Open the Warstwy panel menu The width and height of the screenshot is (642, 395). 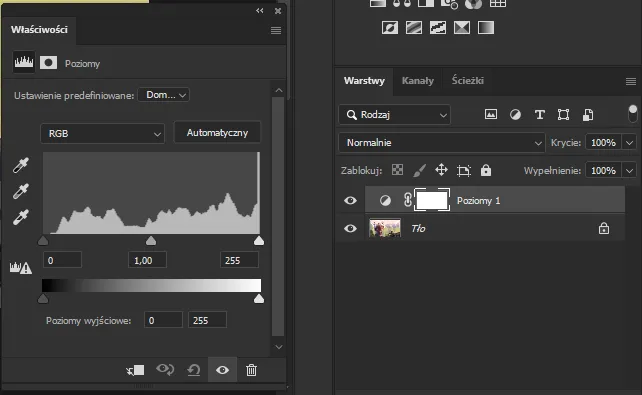click(x=631, y=81)
